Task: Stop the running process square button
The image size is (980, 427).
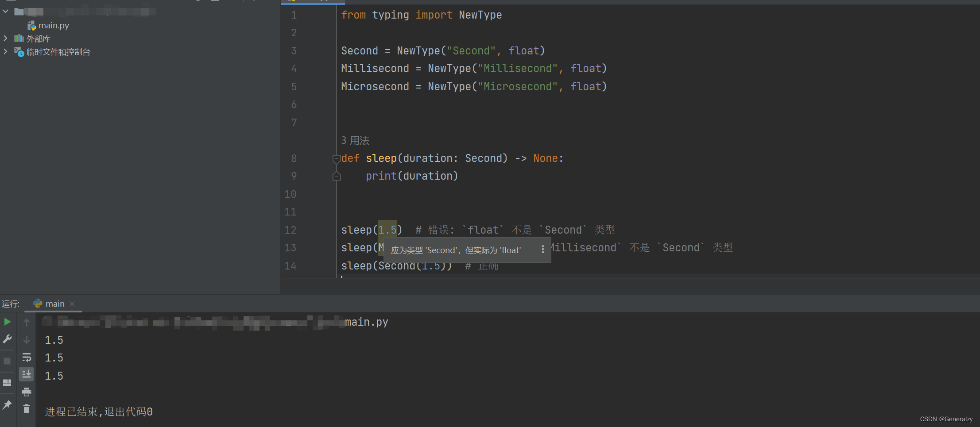Action: 7,361
